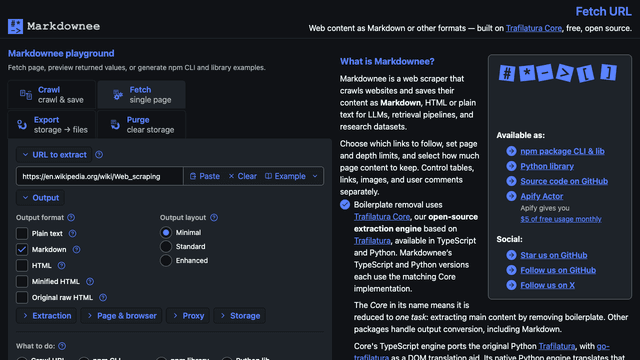Viewport: 640px width, 360px height.
Task: Click checkmark icon beside Boilerplate removal
Action: click(x=345, y=205)
